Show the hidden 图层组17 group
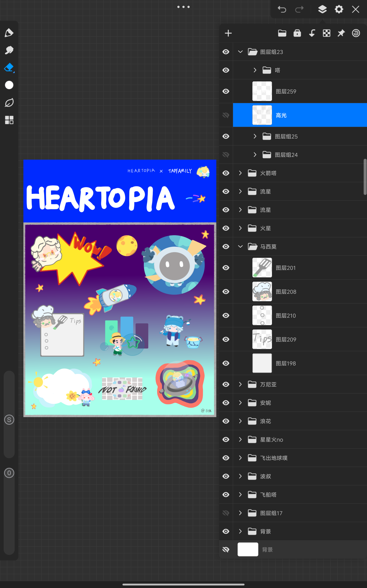Screen dimensions: 367x588 coord(226,513)
